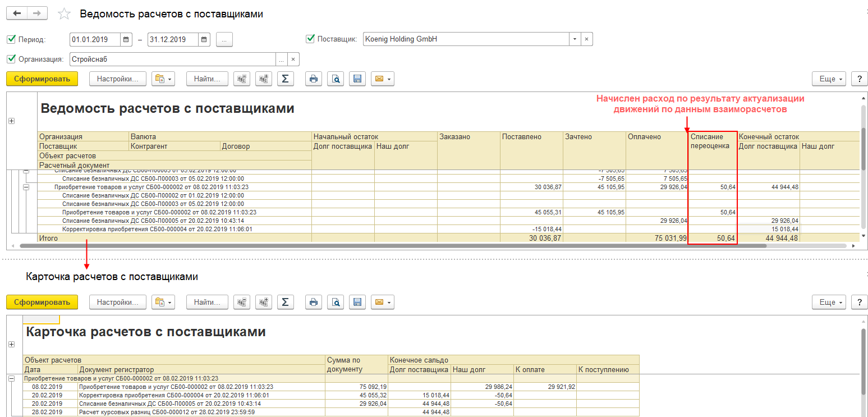Uncheck the Период checkbox
Image resolution: width=868 pixels, height=417 pixels.
11,39
